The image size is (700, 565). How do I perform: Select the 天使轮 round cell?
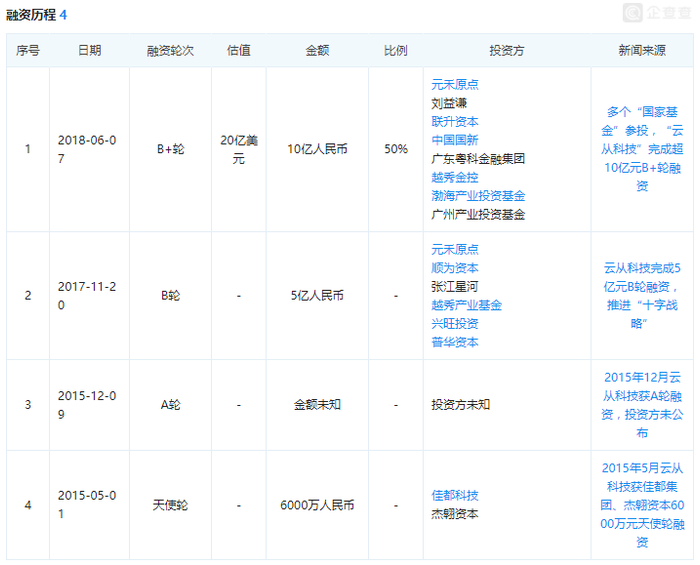170,505
